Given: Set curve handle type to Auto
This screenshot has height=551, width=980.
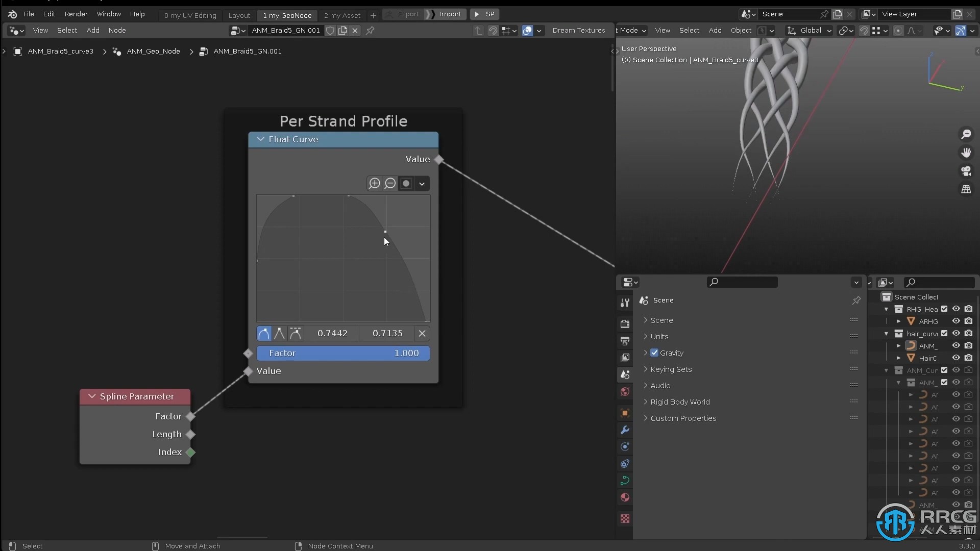Looking at the screenshot, I should click(x=264, y=333).
